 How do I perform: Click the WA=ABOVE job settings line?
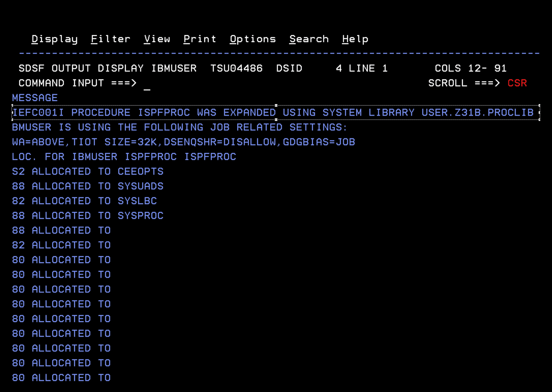183,142
